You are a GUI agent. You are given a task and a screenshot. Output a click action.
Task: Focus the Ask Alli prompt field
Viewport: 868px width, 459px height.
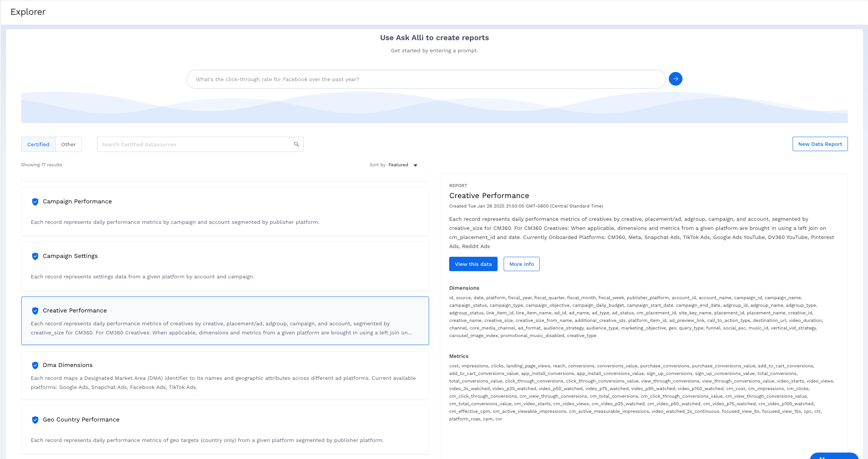pyautogui.click(x=426, y=79)
